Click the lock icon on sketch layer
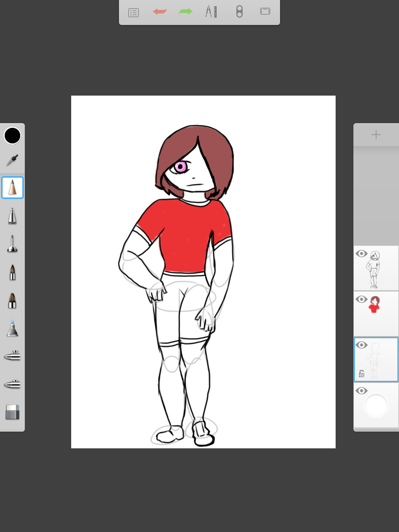This screenshot has width=399, height=532. coord(362,373)
